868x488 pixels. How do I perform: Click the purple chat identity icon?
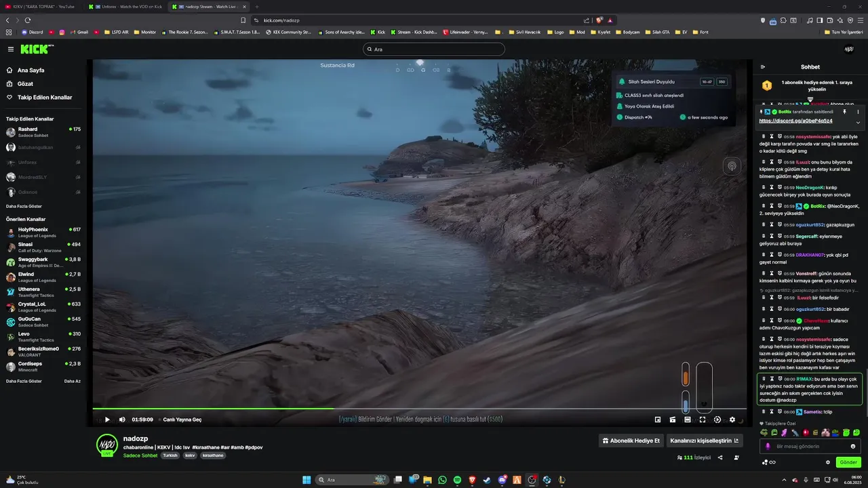pos(768,446)
